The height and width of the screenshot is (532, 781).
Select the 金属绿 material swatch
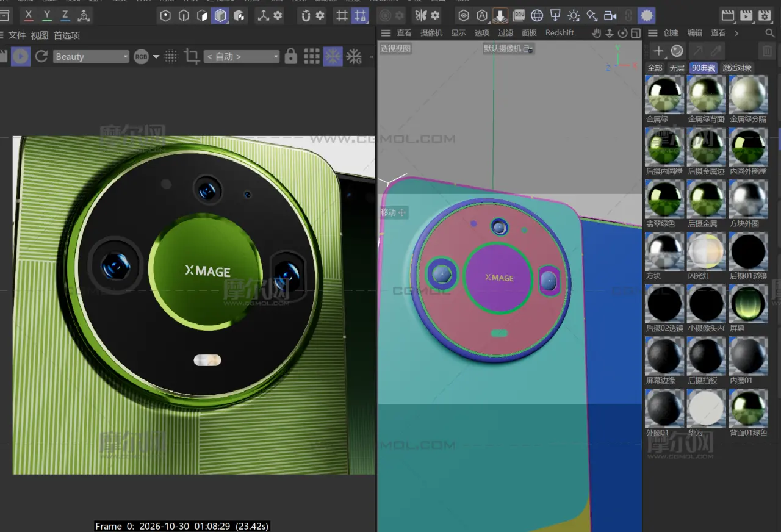(664, 95)
